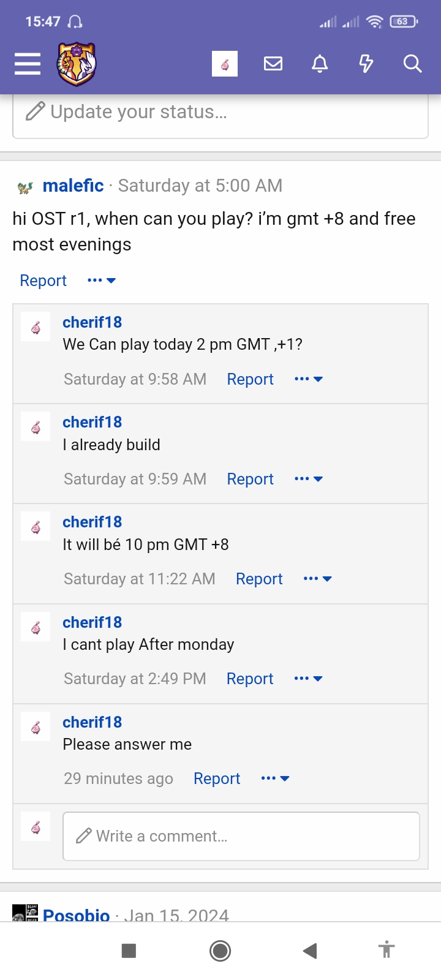The height and width of the screenshot is (980, 441).
Task: Tap the lightning bolt what's new icon
Action: coord(366,64)
